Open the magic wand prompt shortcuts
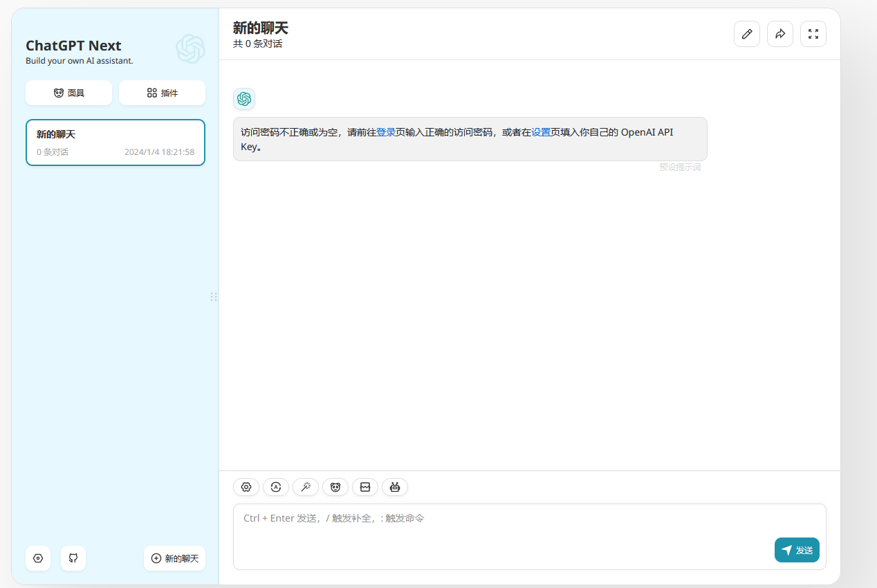 click(x=306, y=487)
